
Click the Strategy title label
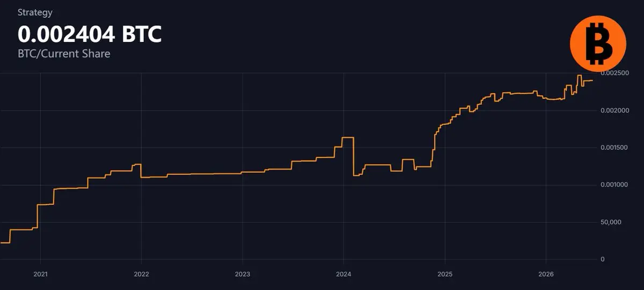tap(35, 12)
